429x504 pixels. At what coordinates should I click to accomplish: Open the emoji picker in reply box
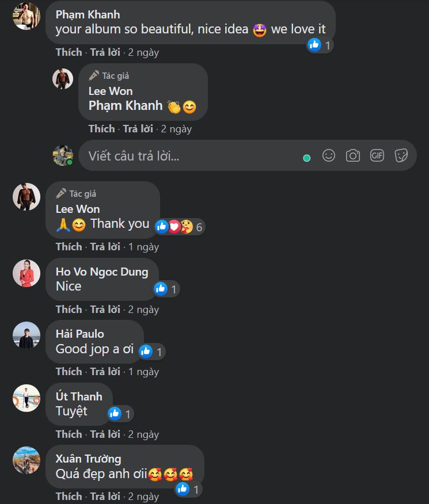tap(329, 155)
